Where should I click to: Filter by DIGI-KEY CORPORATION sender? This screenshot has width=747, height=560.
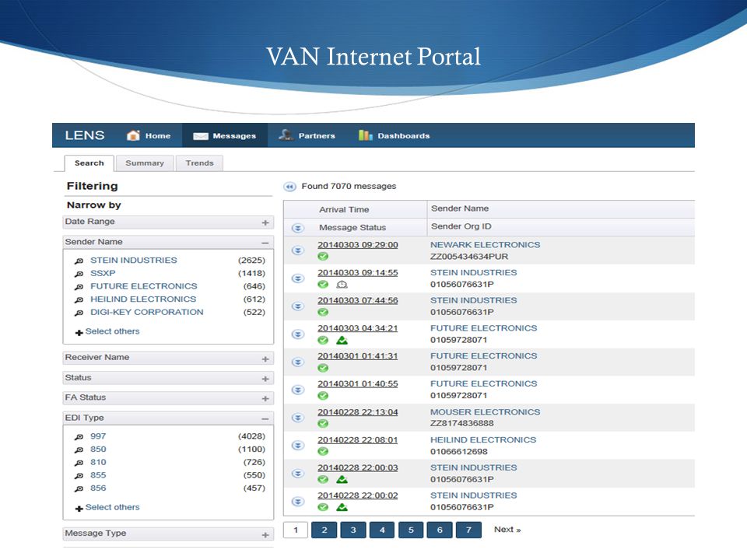click(x=147, y=312)
